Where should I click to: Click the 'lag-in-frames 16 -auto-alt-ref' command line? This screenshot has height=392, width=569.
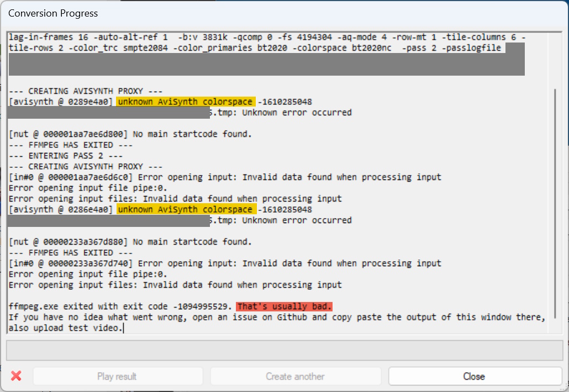click(267, 38)
